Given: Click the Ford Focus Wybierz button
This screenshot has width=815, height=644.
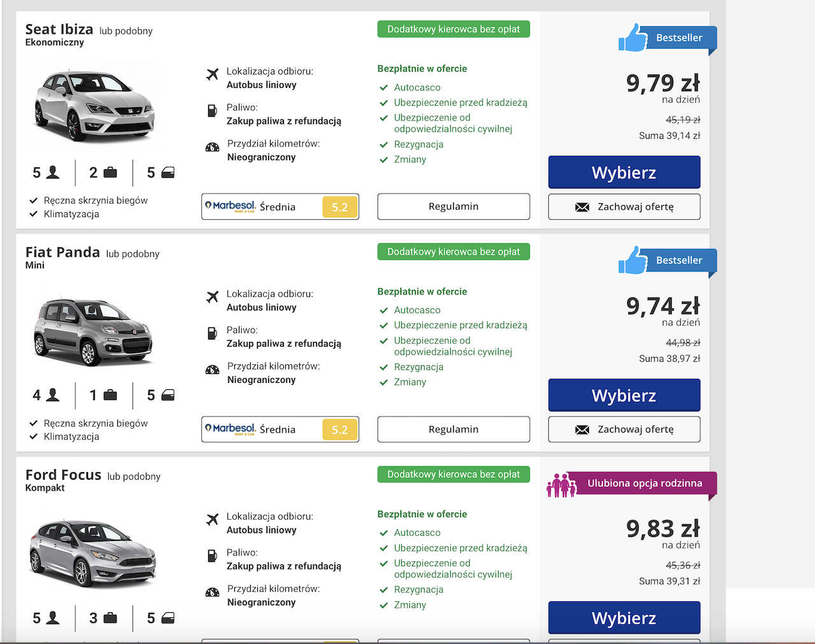Looking at the screenshot, I should pyautogui.click(x=624, y=617).
